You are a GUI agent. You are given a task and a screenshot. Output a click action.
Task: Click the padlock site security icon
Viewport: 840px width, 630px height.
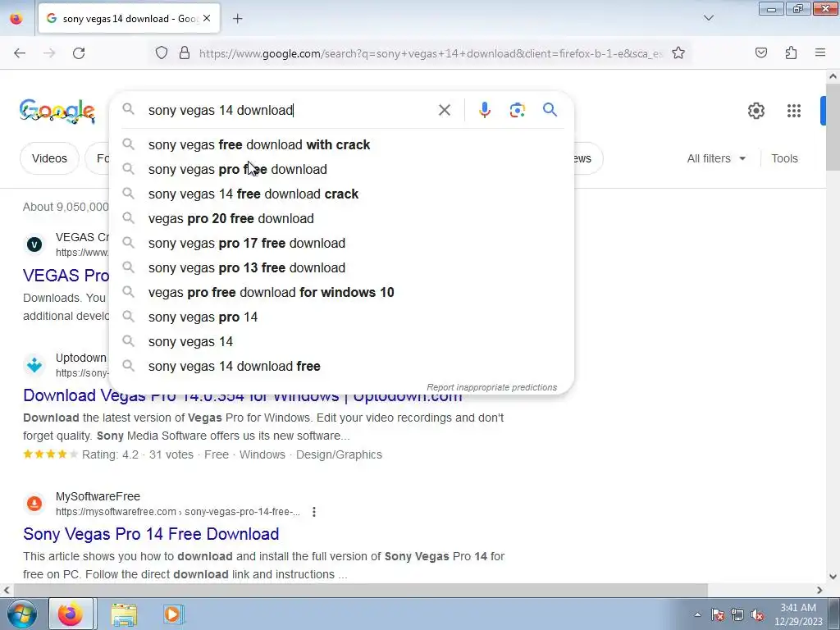pos(185,53)
